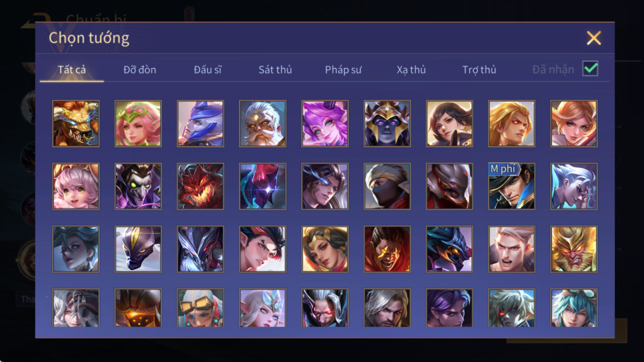Open the Đấu sĩ tab
The height and width of the screenshot is (362, 644).
[208, 70]
